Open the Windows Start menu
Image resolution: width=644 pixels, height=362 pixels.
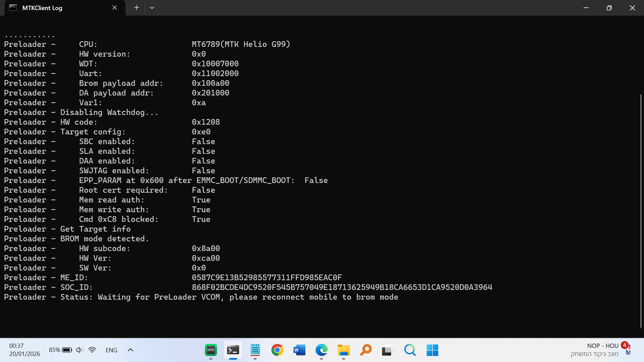coord(432,350)
